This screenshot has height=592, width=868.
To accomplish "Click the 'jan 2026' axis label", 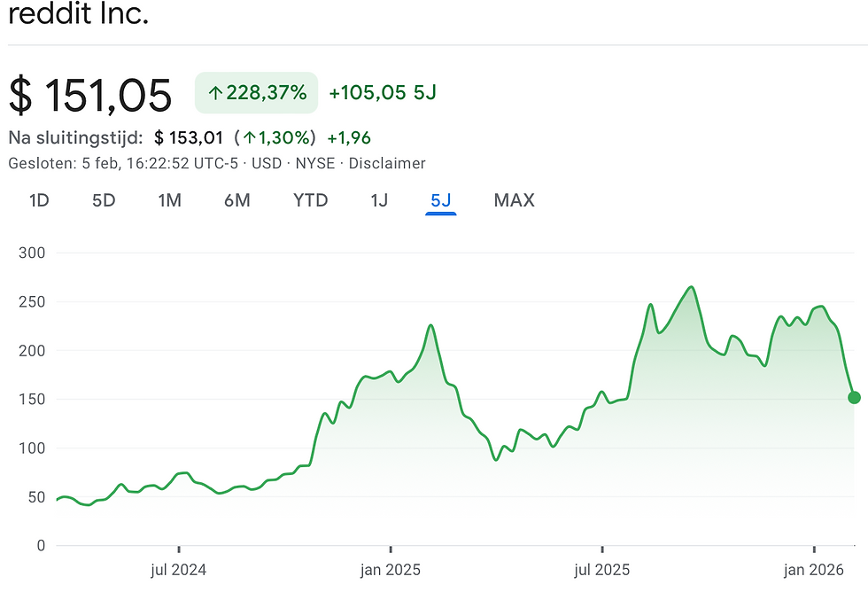I will pyautogui.click(x=814, y=570).
